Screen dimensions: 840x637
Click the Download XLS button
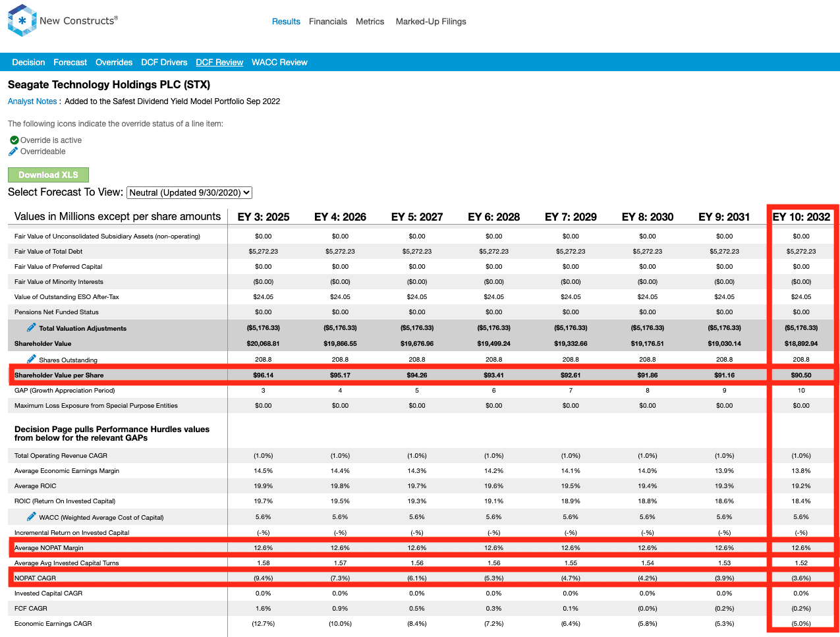point(48,175)
